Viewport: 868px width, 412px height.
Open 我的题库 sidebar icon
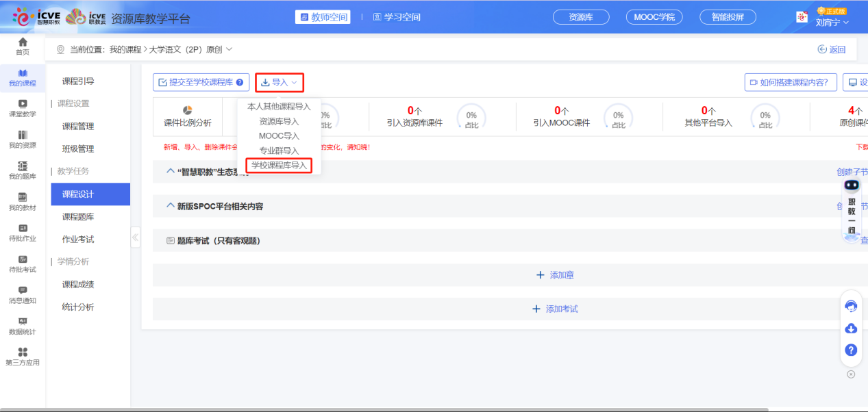23,170
